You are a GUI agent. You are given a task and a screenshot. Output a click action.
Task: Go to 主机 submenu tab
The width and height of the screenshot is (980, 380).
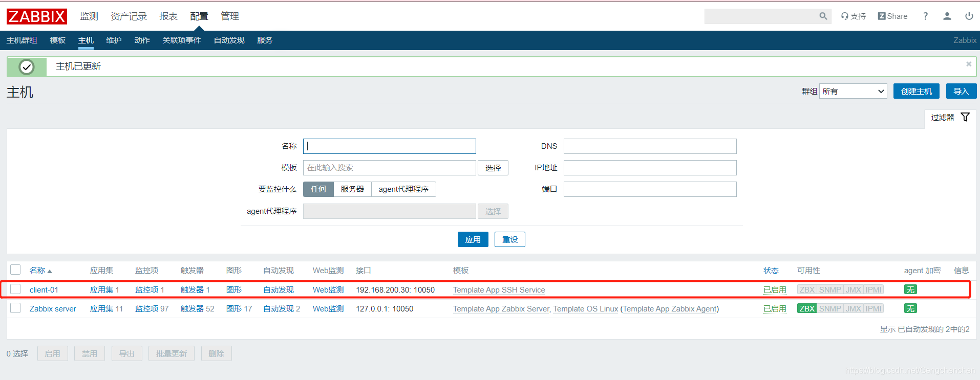pyautogui.click(x=86, y=40)
